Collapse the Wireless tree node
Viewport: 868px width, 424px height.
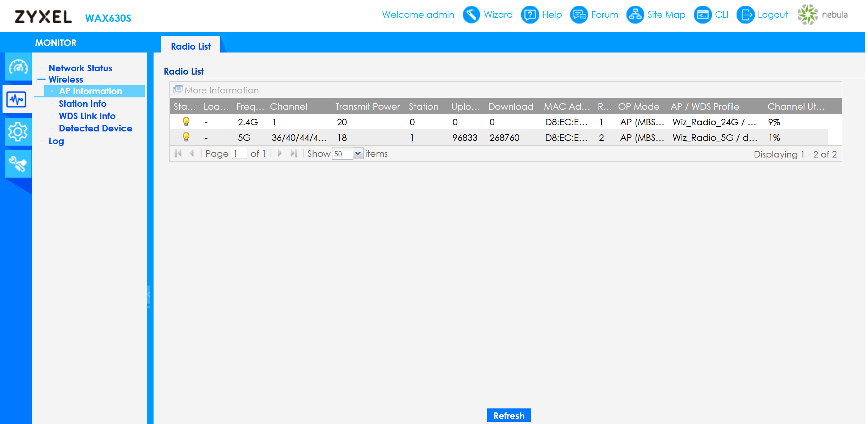(42, 80)
